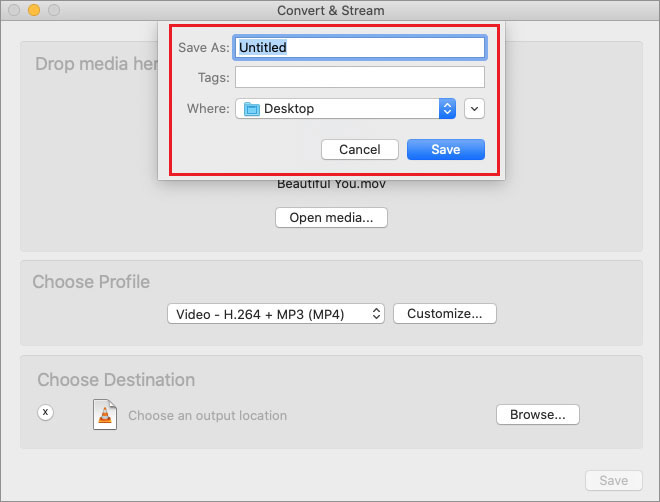Close the Convert & Stream window
The height and width of the screenshot is (502, 660).
(14, 10)
